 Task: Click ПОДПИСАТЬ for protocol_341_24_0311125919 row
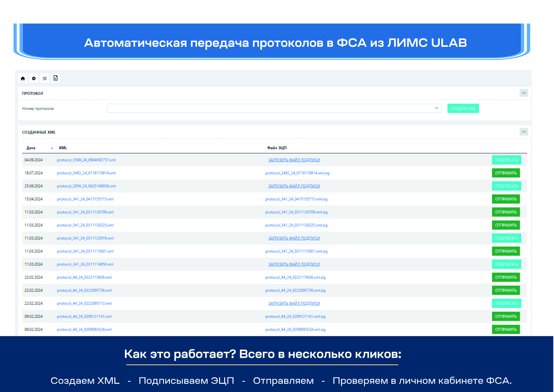coord(506,238)
